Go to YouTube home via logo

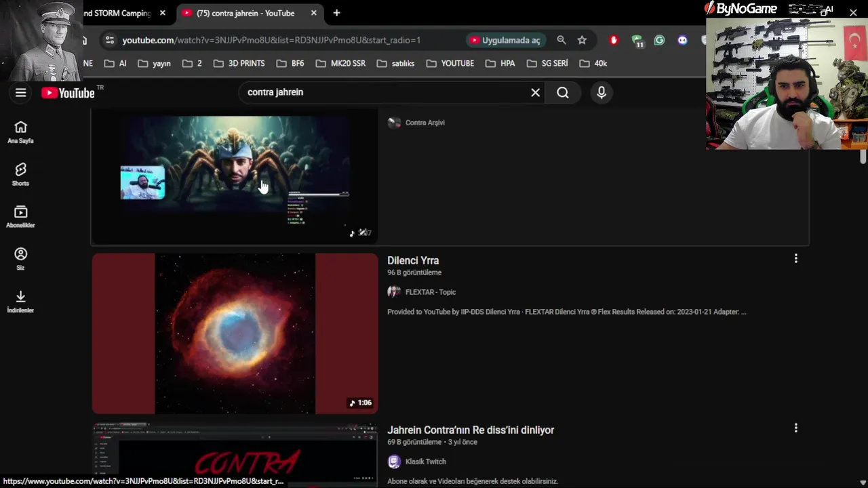point(68,93)
